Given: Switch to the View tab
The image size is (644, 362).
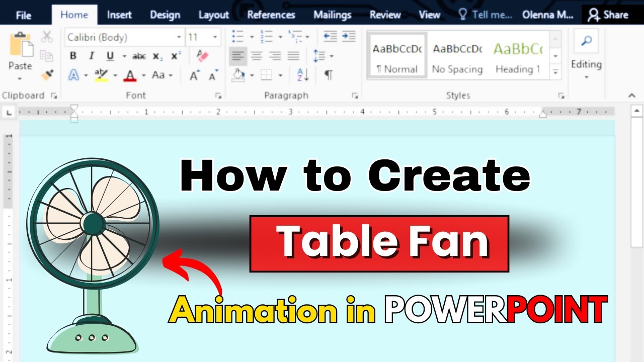Looking at the screenshot, I should 430,15.
